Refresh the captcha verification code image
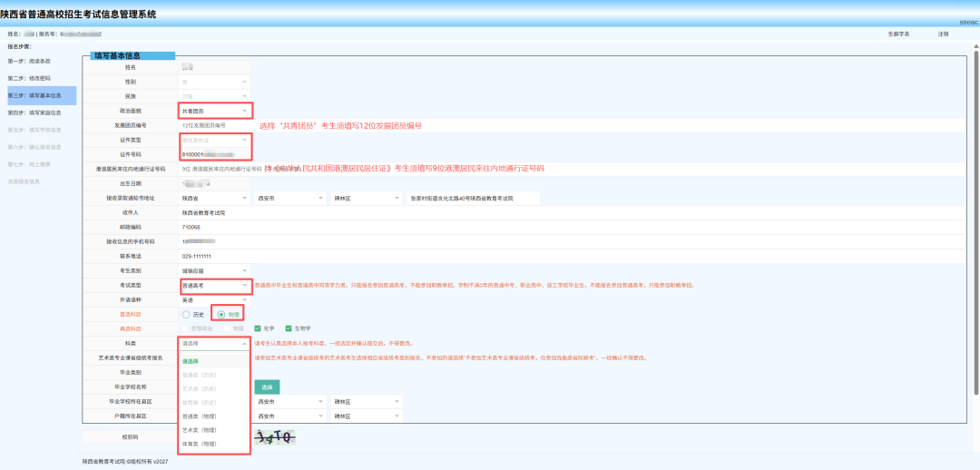Screen dimensions: 980x470 (x=275, y=437)
